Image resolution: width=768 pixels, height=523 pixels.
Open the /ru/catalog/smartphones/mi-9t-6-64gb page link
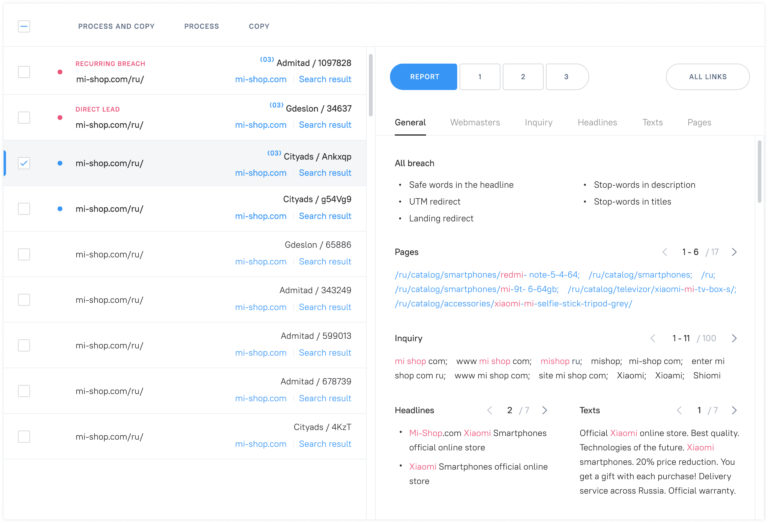coord(476,289)
